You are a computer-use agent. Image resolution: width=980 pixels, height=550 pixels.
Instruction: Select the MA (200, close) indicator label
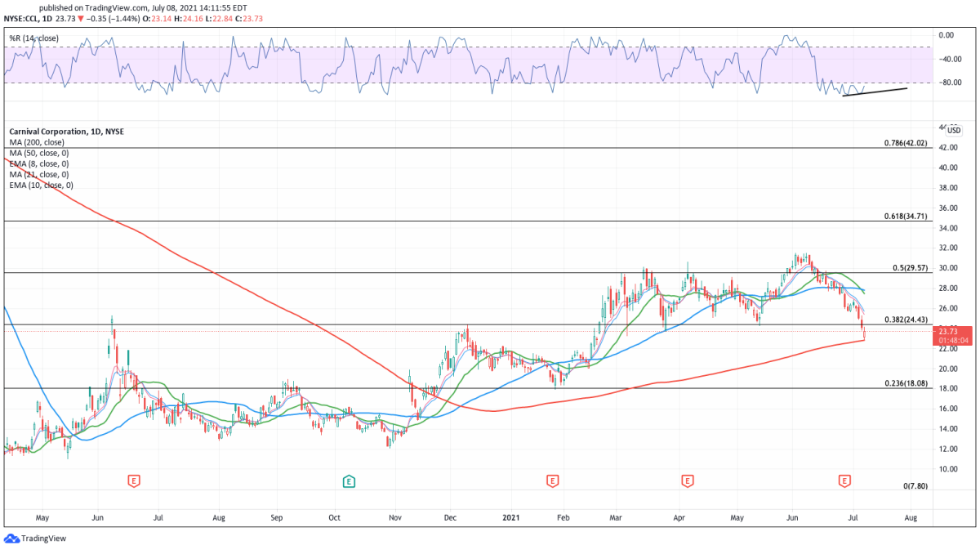pos(37,142)
